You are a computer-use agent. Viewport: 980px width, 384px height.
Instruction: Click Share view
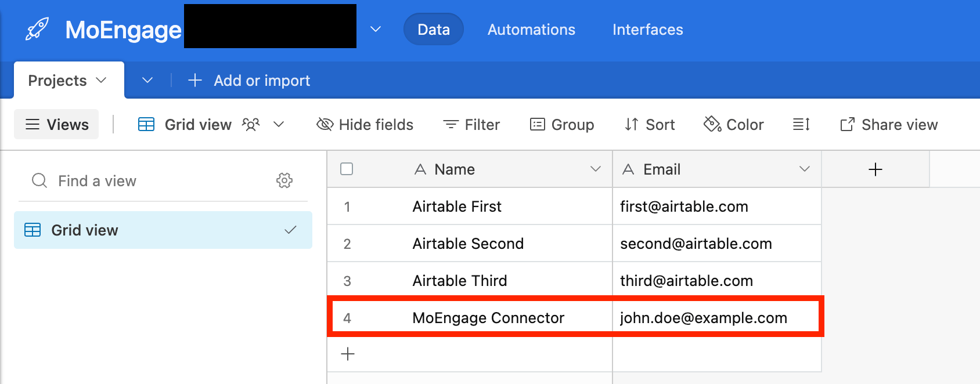coord(889,125)
